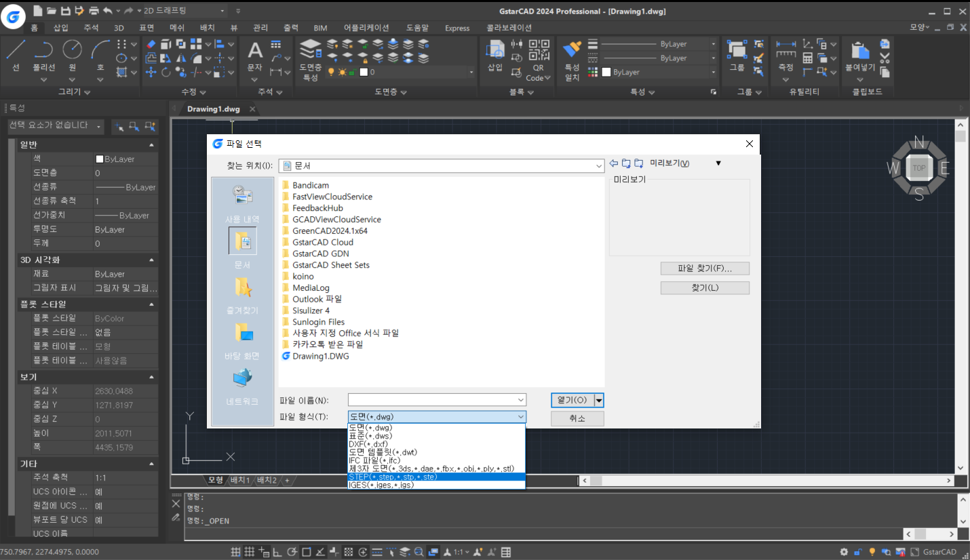The height and width of the screenshot is (560, 970).
Task: Click the Undo arrow in quick access toolbar
Action: pos(108,11)
